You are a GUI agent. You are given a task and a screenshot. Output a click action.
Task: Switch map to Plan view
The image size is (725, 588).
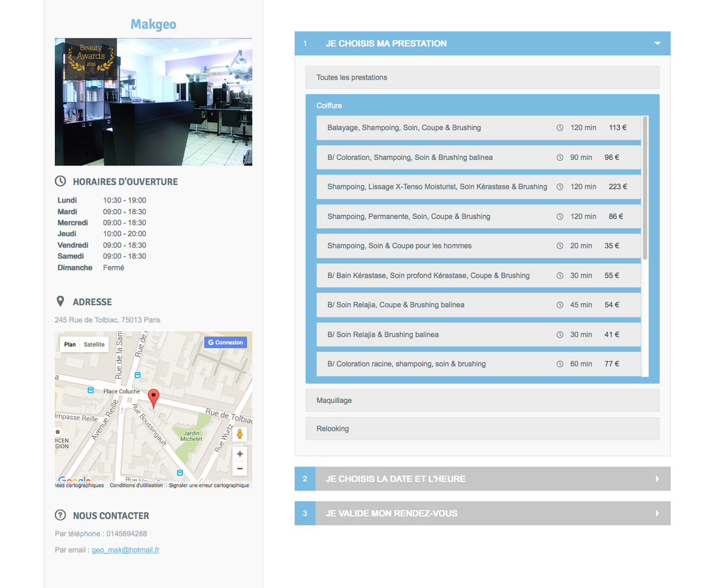click(x=70, y=344)
